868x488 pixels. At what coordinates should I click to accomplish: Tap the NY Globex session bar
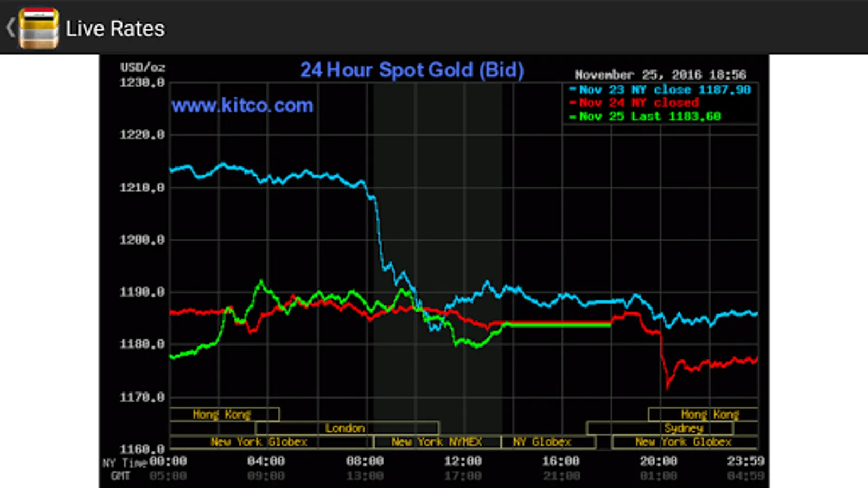point(548,442)
